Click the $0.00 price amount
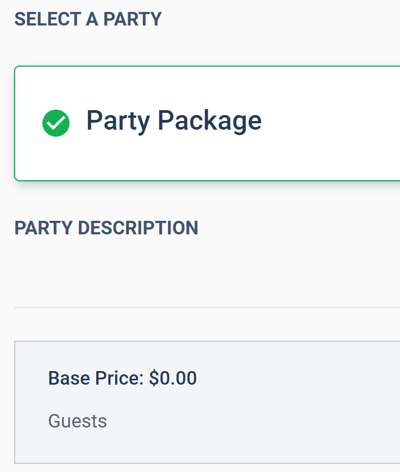The width and height of the screenshot is (400, 472). coord(173,378)
